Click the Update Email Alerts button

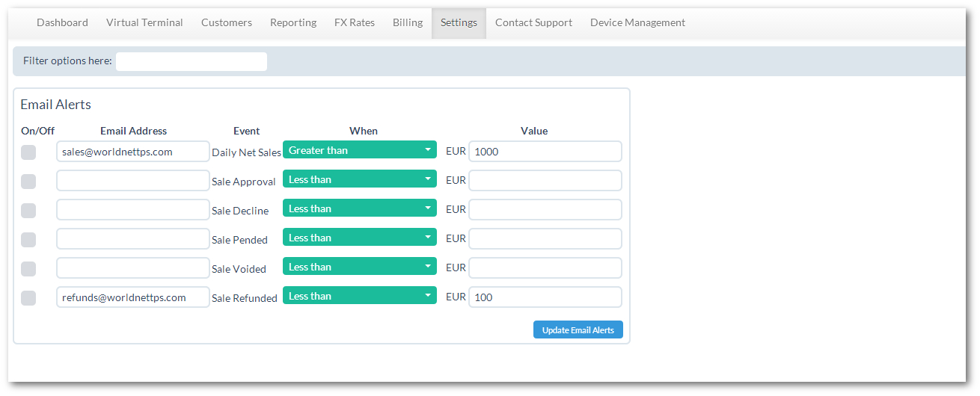(578, 330)
